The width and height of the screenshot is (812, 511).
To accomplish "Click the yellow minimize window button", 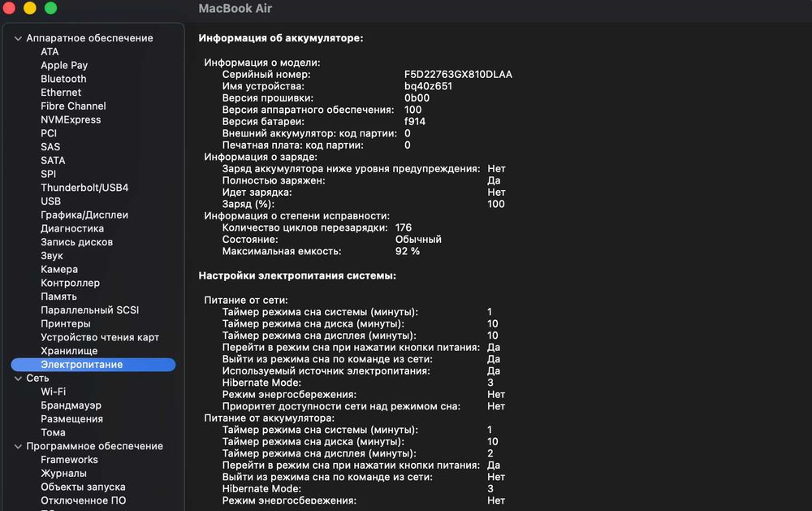I will (x=30, y=8).
